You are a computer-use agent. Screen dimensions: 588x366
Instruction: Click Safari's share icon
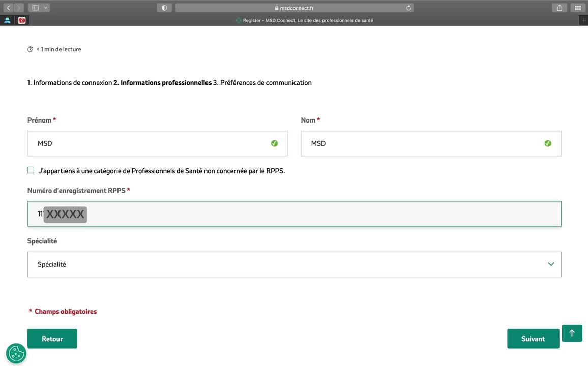[x=560, y=8]
